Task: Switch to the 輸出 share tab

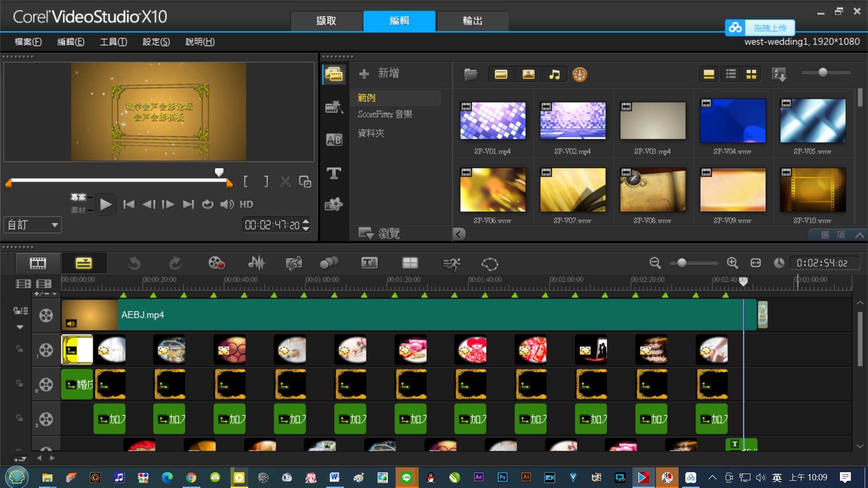Action: [472, 21]
